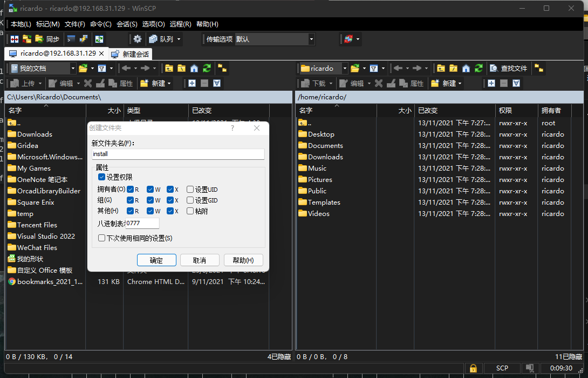Check 下次使用相同的设置 checkbox
The image size is (588, 378).
click(101, 238)
